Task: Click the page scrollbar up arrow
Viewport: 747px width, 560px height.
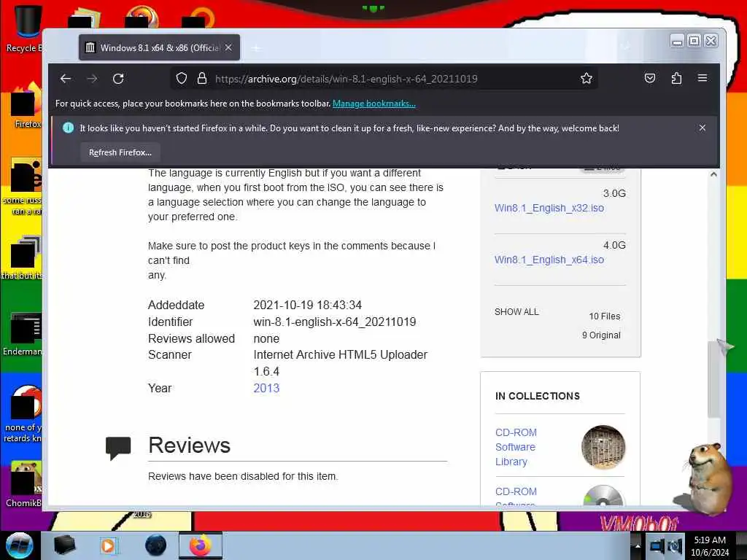Action: click(713, 174)
